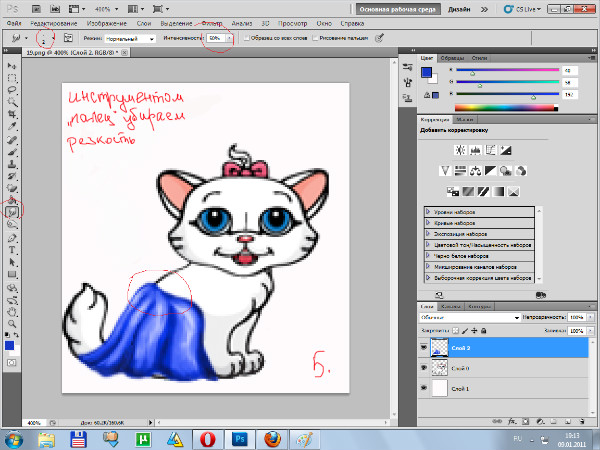Viewport: 600px width, 450px height.
Task: Switch to the Образцы tab
Action: point(452,58)
